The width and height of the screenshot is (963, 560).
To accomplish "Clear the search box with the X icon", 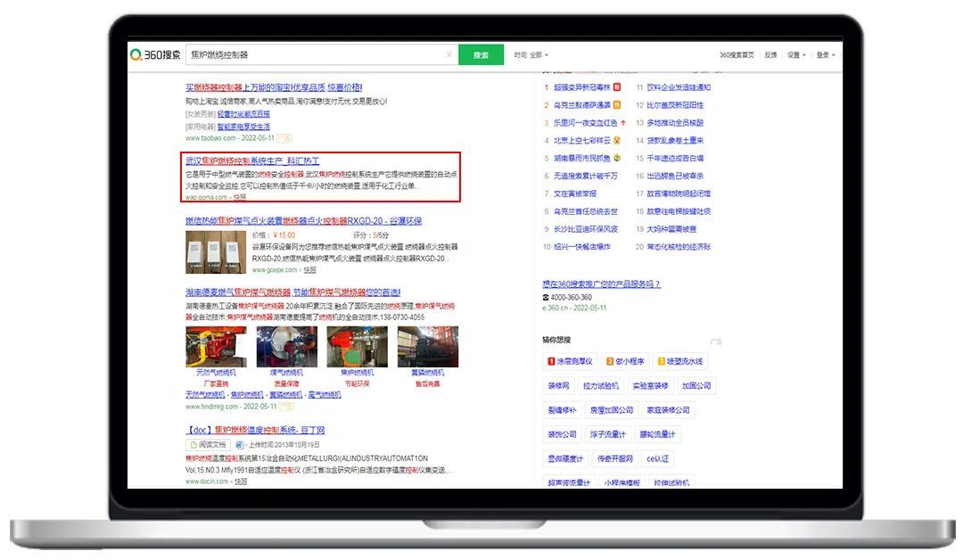I will (x=449, y=55).
